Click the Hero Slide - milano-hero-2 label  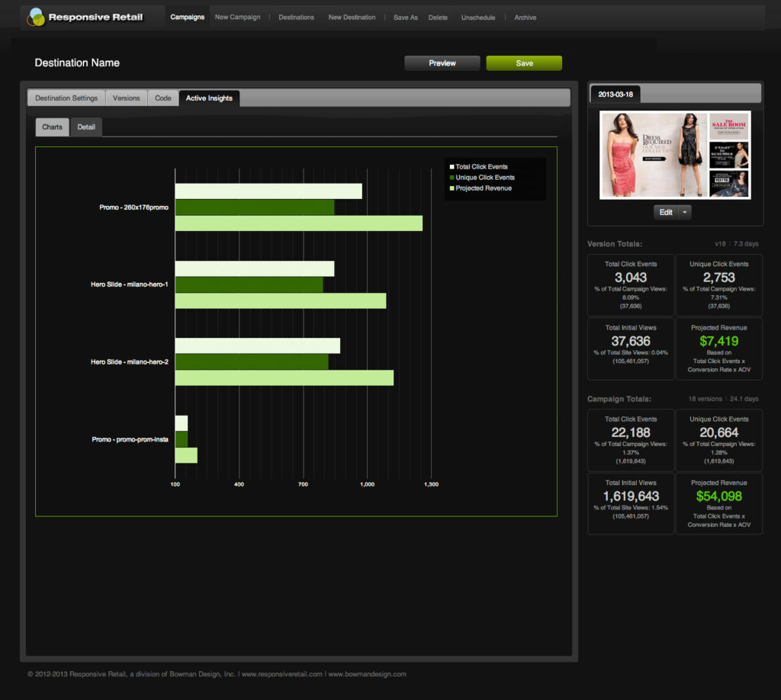click(130, 362)
